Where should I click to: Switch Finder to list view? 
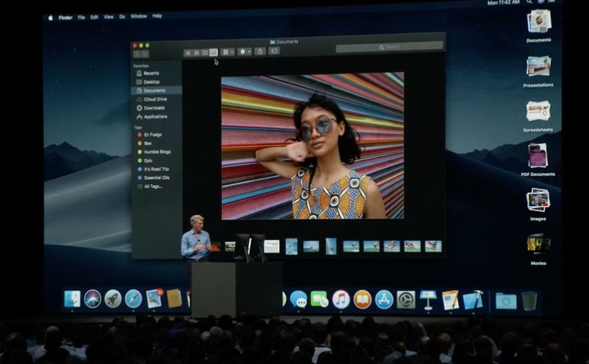[197, 53]
